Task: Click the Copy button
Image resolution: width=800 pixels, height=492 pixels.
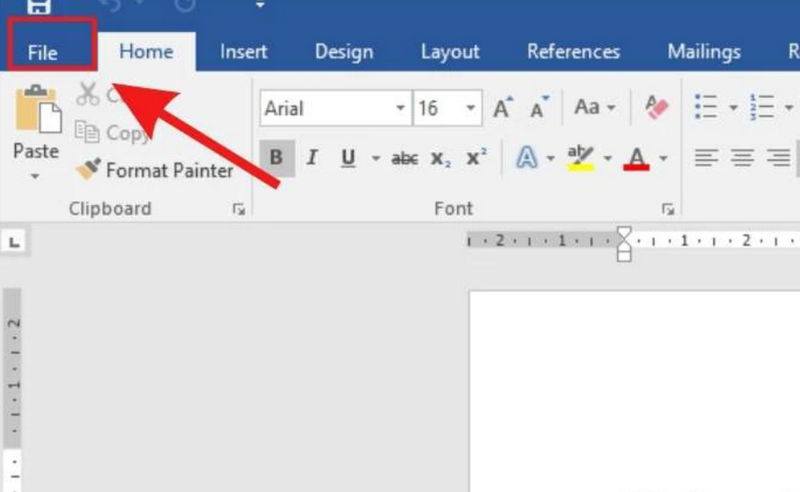Action: (113, 133)
